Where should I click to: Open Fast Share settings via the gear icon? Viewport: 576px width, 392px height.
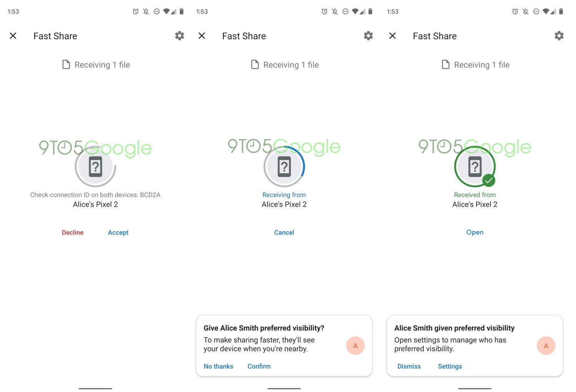click(179, 35)
